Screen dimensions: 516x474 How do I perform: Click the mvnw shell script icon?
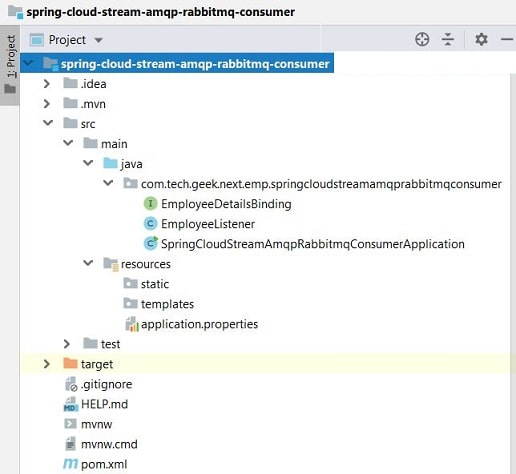click(x=70, y=424)
